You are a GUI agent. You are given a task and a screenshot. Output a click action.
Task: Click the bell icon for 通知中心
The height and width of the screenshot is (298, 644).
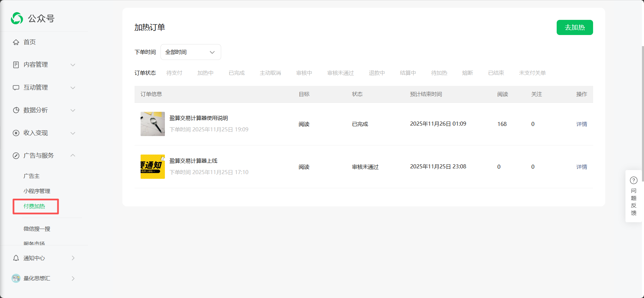click(x=16, y=258)
